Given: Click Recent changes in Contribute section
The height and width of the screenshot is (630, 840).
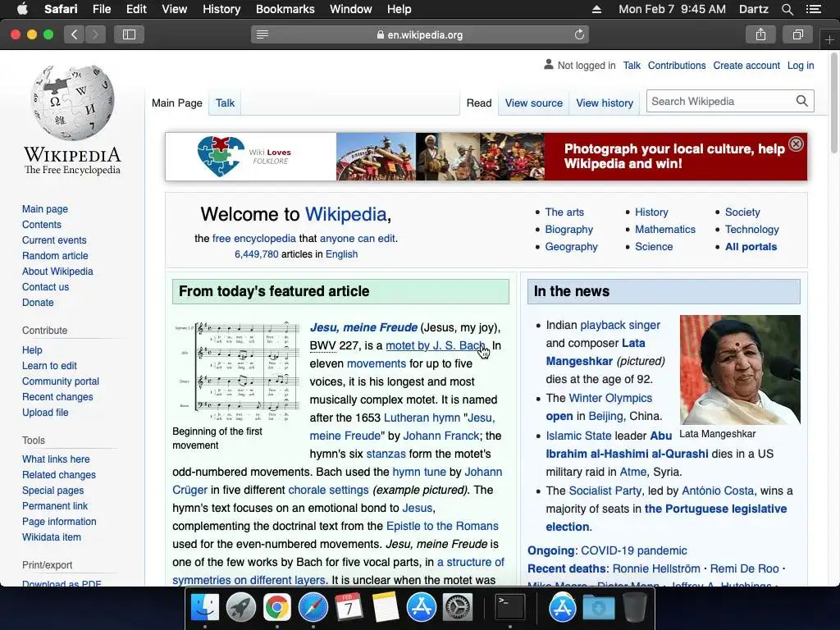Looking at the screenshot, I should pyautogui.click(x=57, y=396).
